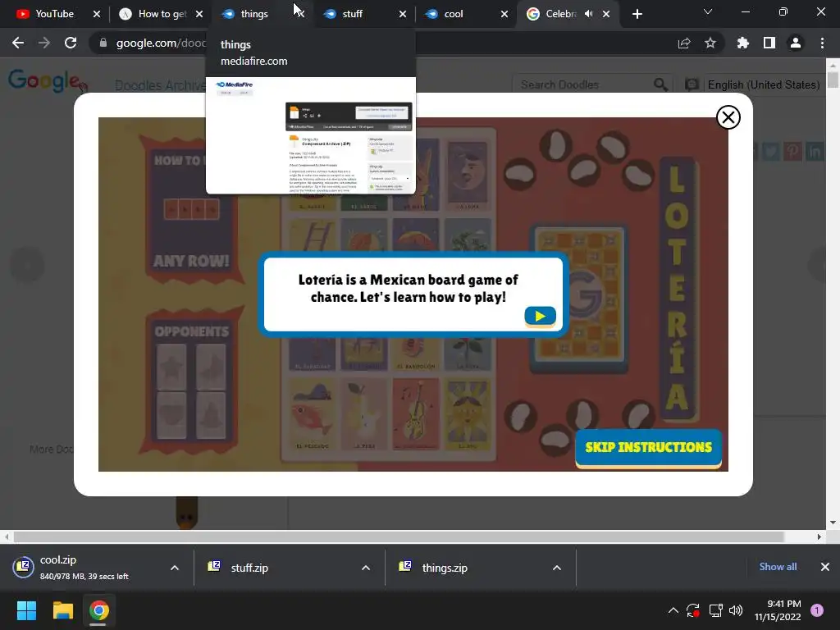Open Chrome's three-dot menu

[x=822, y=43]
